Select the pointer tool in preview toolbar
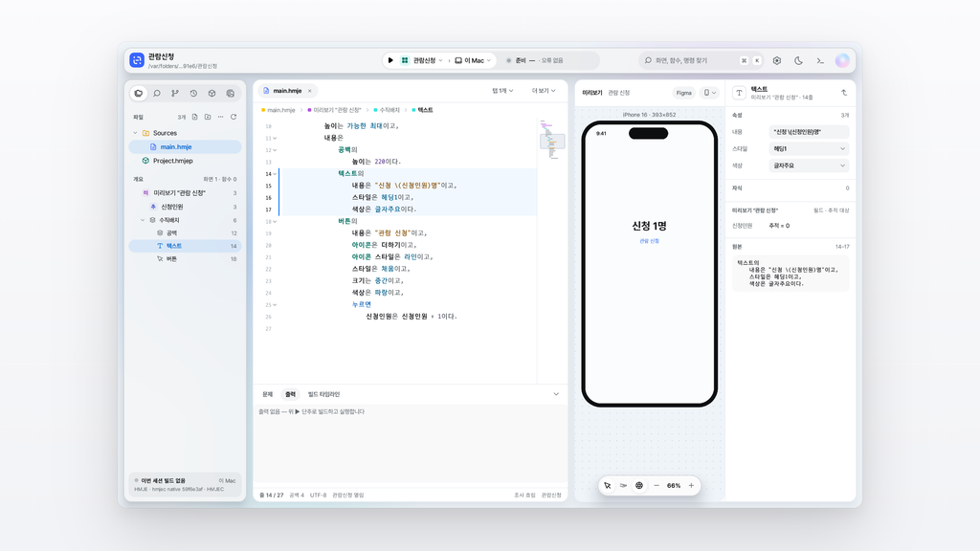The width and height of the screenshot is (980, 551). [x=608, y=485]
